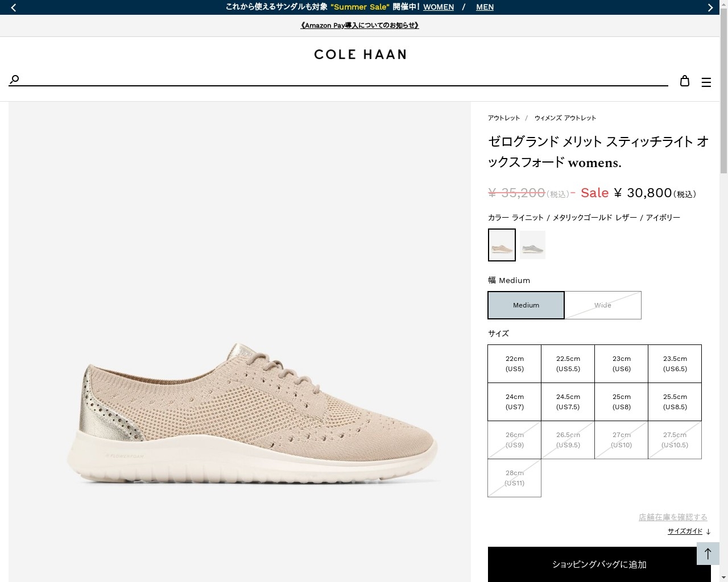Select the ivory color swatch
Screen dimensions: 728x582
[502, 245]
